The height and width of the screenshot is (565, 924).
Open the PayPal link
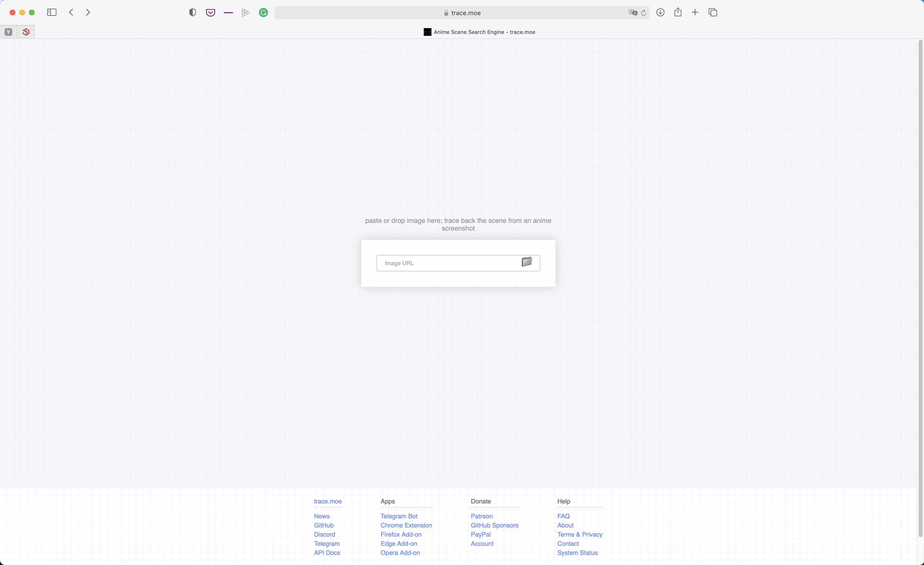click(x=480, y=534)
